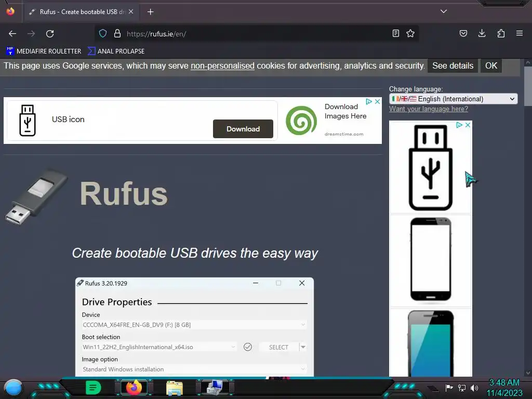Screen dimensions: 532x399
Task: Close the sidebar ad with X
Action: pyautogui.click(x=468, y=125)
